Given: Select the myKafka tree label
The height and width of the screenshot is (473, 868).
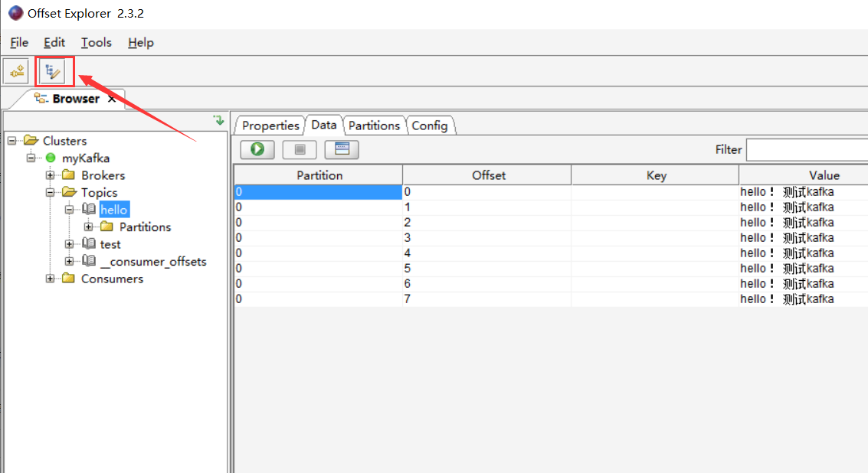Looking at the screenshot, I should 86,158.
